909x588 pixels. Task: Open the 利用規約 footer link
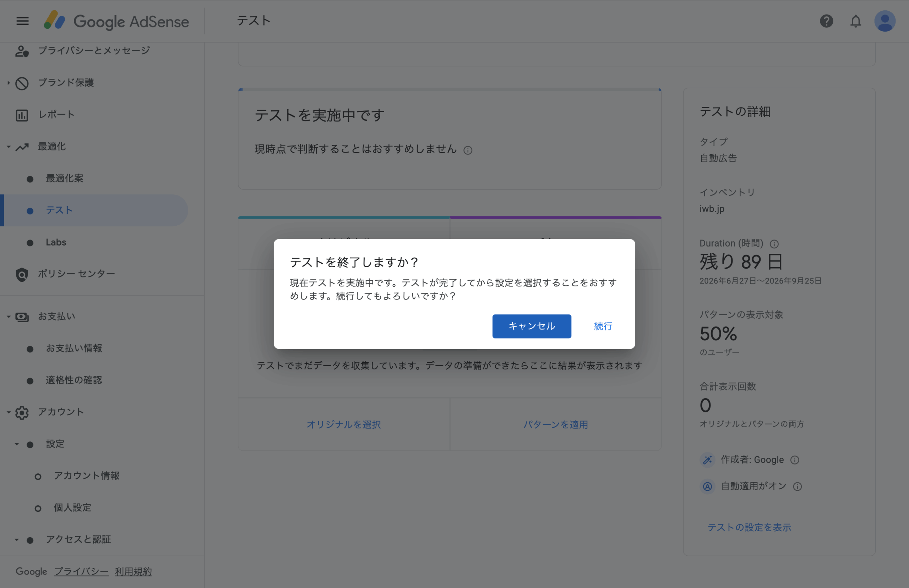(x=133, y=572)
